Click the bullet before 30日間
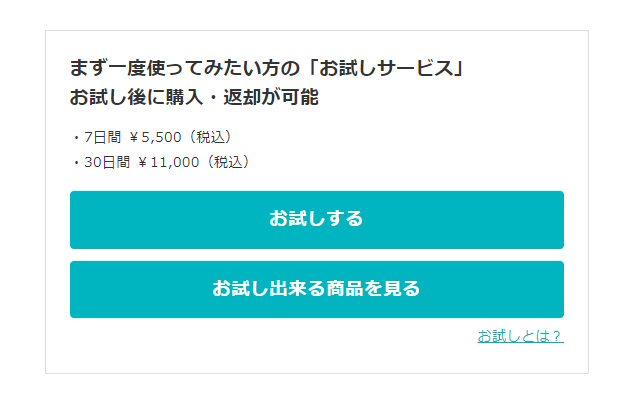Screen dimensions: 640x400 pyautogui.click(x=76, y=161)
